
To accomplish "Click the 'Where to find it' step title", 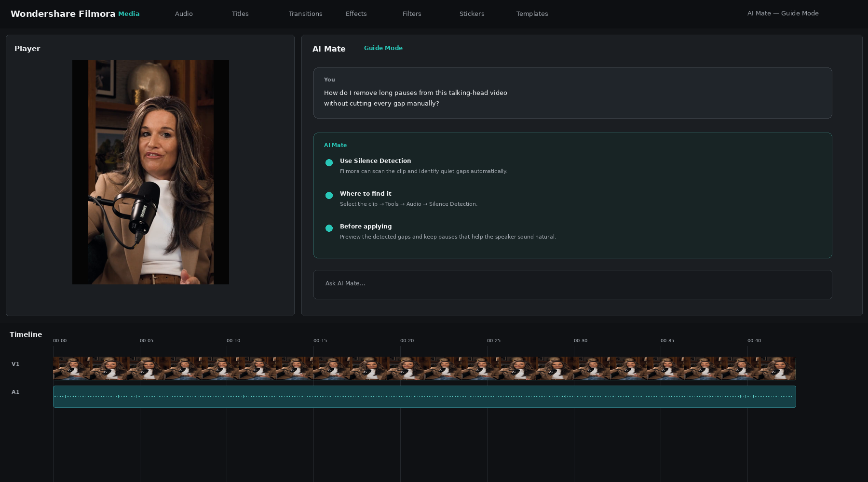I will (x=366, y=194).
